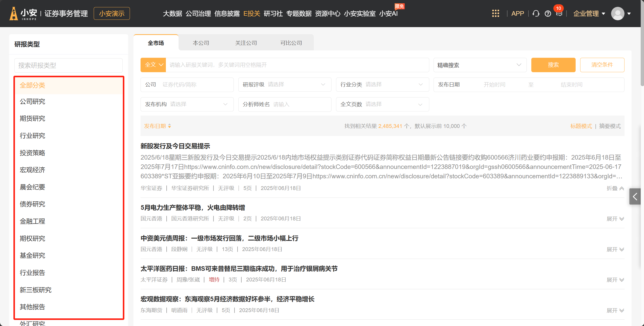
Task: Click the orange 搜索 button
Action: [x=553, y=65]
